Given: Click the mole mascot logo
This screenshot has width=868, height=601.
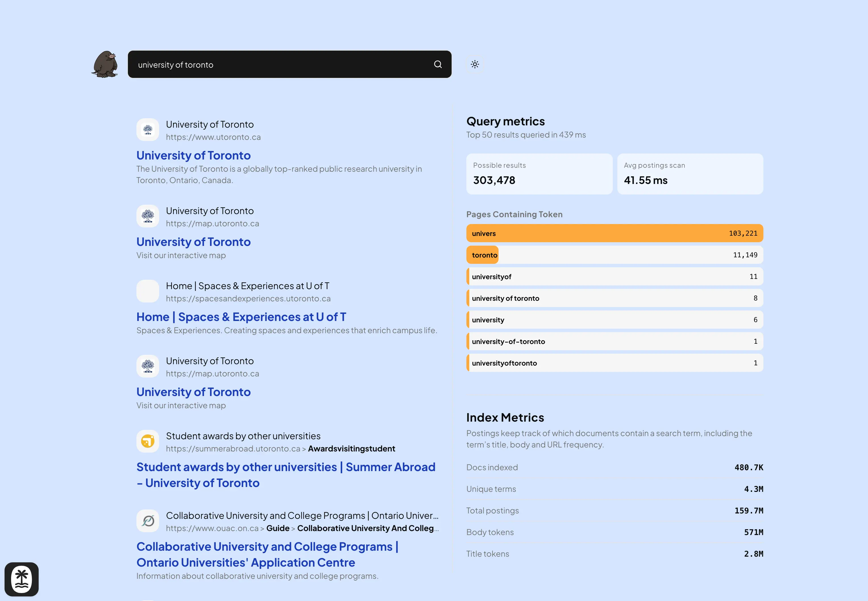Looking at the screenshot, I should [105, 64].
